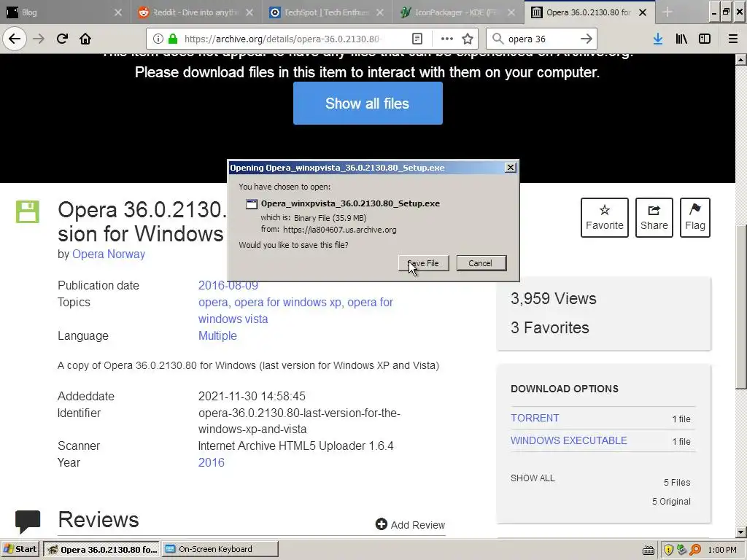Click the 3,959 Views text
This screenshot has height=560, width=747.
click(x=554, y=298)
